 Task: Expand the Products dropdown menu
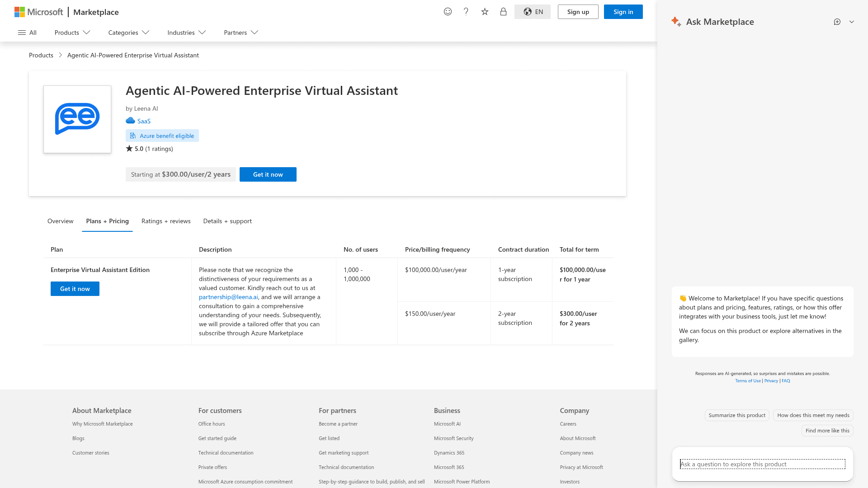[x=72, y=33]
